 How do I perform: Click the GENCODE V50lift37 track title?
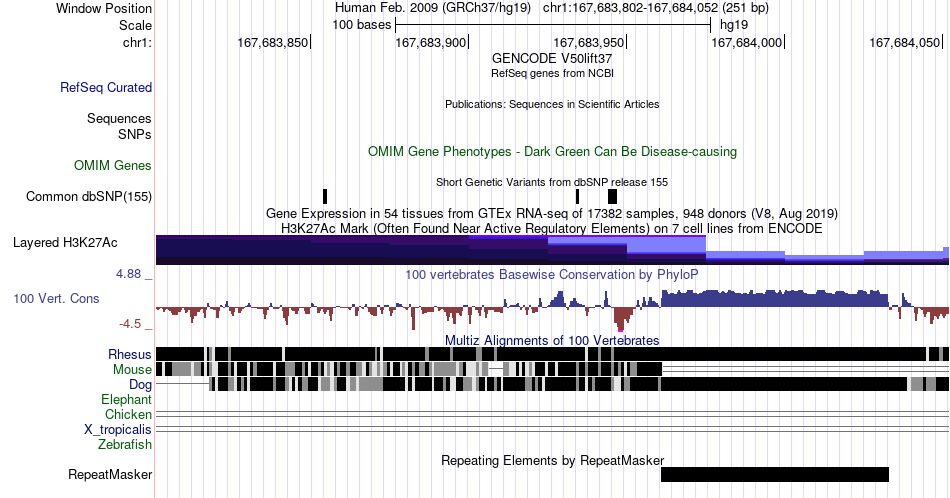pos(552,59)
